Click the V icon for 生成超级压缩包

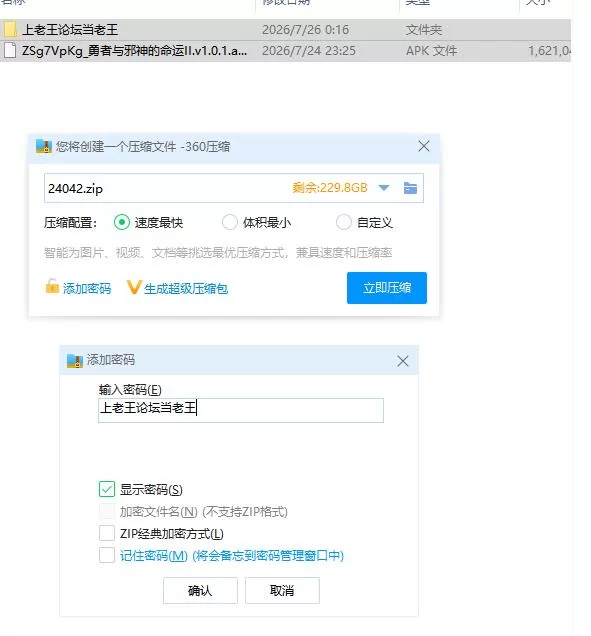click(x=134, y=287)
